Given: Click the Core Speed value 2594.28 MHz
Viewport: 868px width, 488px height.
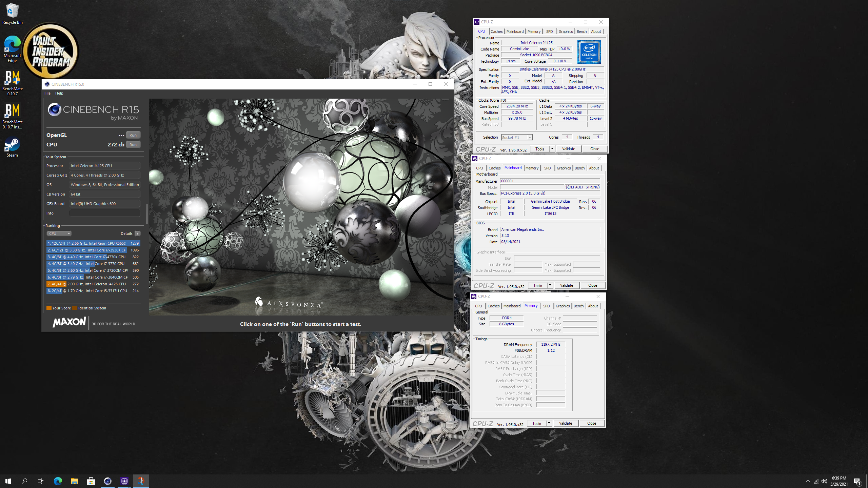Looking at the screenshot, I should click(x=517, y=106).
